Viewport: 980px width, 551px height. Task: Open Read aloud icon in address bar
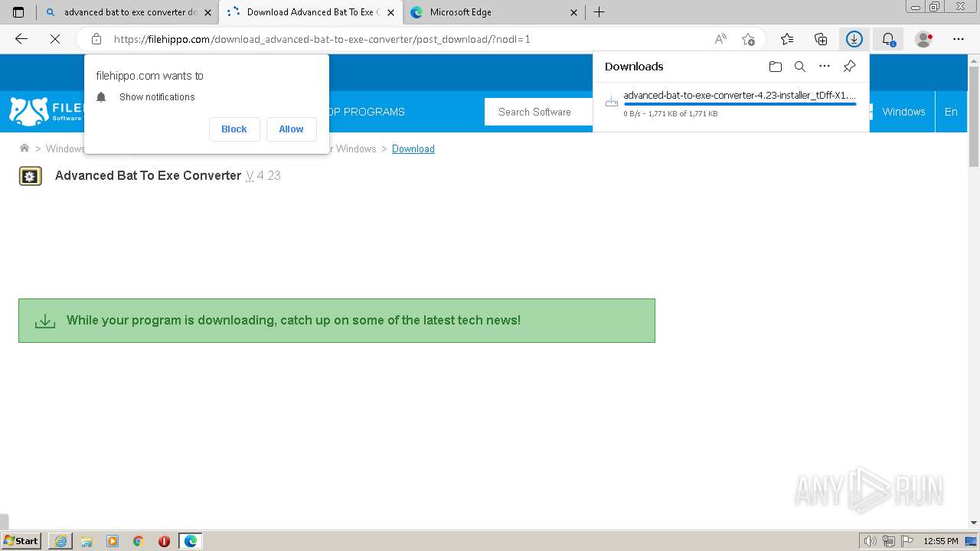tap(720, 39)
